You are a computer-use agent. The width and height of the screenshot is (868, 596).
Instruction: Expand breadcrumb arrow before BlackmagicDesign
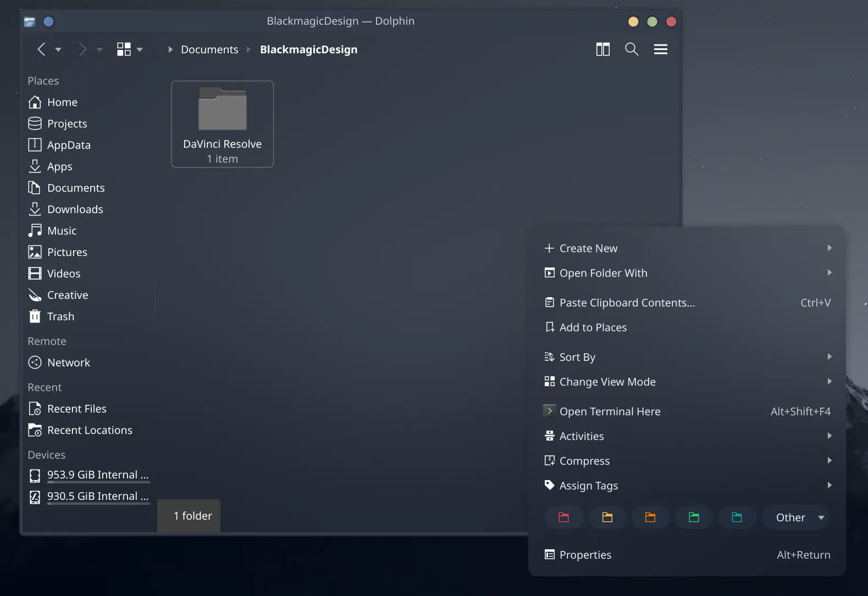click(x=248, y=49)
